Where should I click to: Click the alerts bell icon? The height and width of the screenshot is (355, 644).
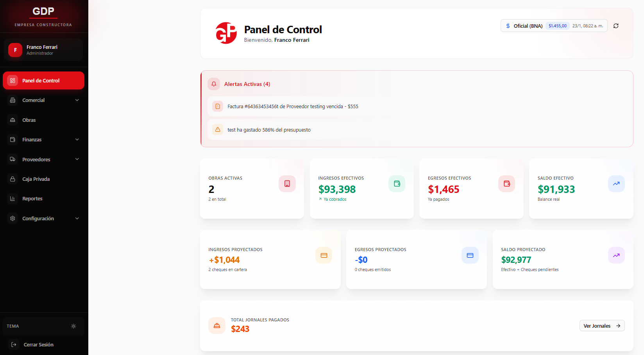click(x=214, y=84)
